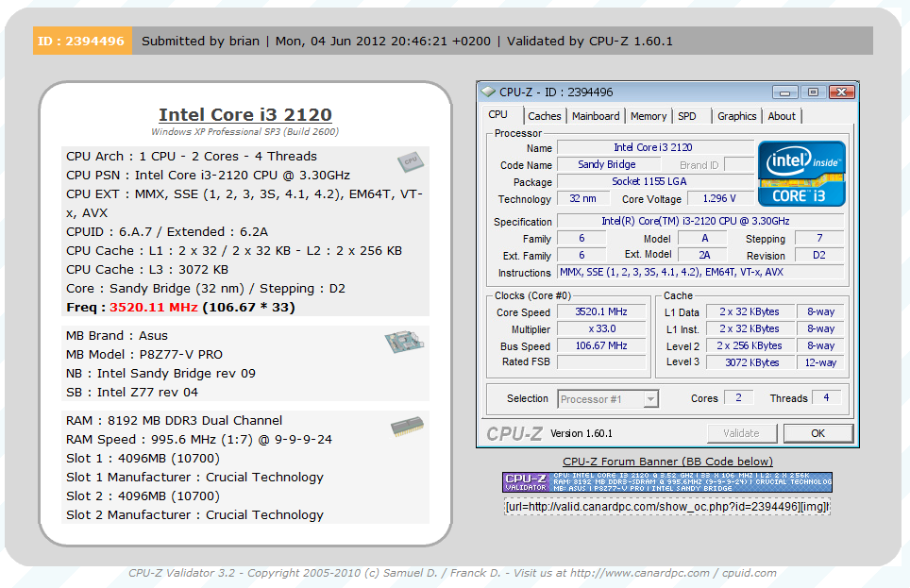Click the Windows XP Professional SP3 subtitle
Image resolution: width=910 pixels, height=588 pixels.
[244, 132]
